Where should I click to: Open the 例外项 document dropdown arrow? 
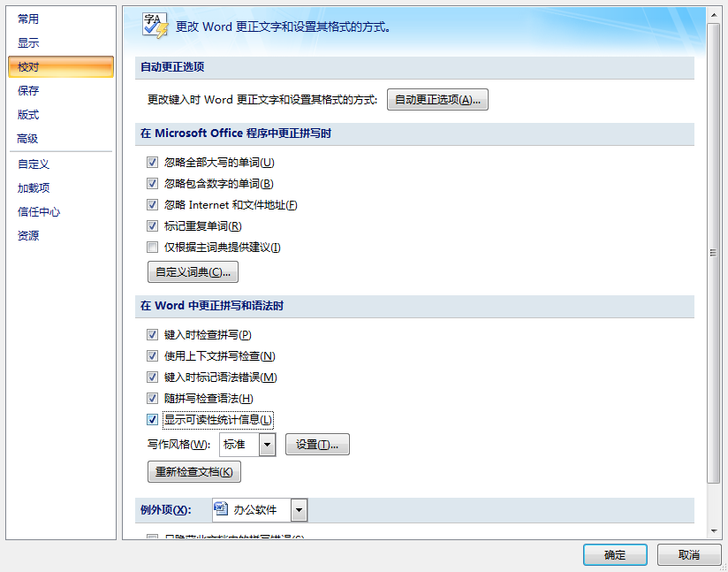pos(299,510)
